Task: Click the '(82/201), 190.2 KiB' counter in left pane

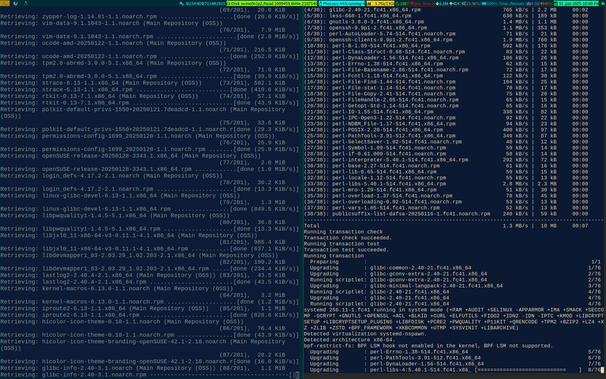Action: pyautogui.click(x=252, y=262)
